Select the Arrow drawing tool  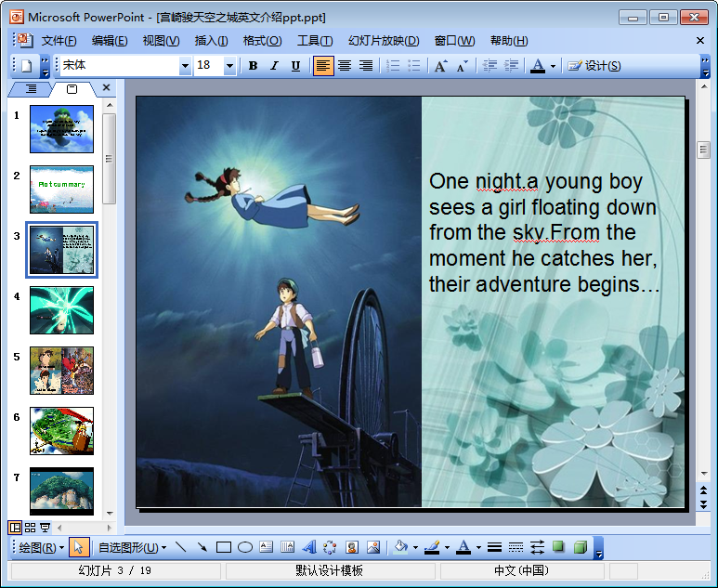coord(202,547)
